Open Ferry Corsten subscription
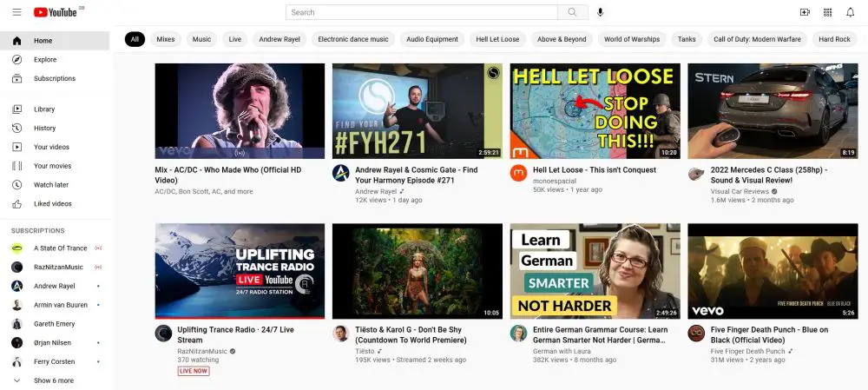The width and height of the screenshot is (868, 390). (55, 361)
